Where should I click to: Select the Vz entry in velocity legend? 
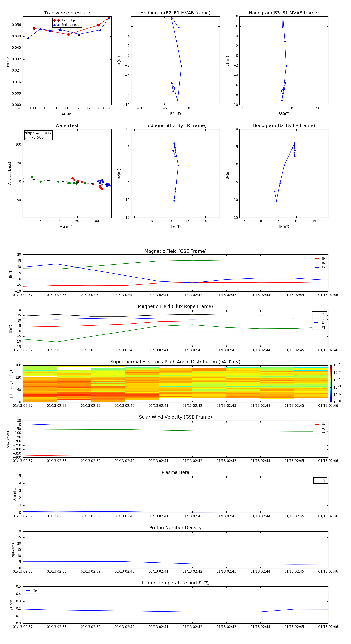pyautogui.click(x=320, y=433)
